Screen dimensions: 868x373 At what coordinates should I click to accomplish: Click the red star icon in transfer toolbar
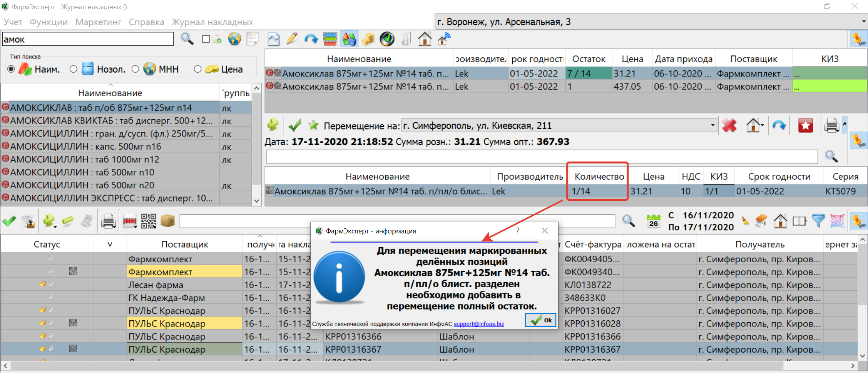click(x=805, y=125)
